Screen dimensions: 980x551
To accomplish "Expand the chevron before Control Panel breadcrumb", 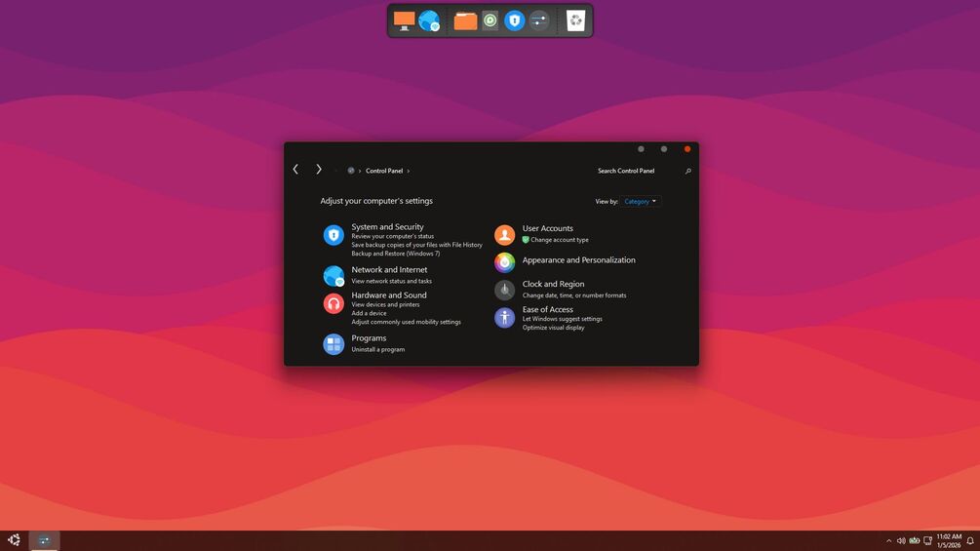I will [x=360, y=171].
